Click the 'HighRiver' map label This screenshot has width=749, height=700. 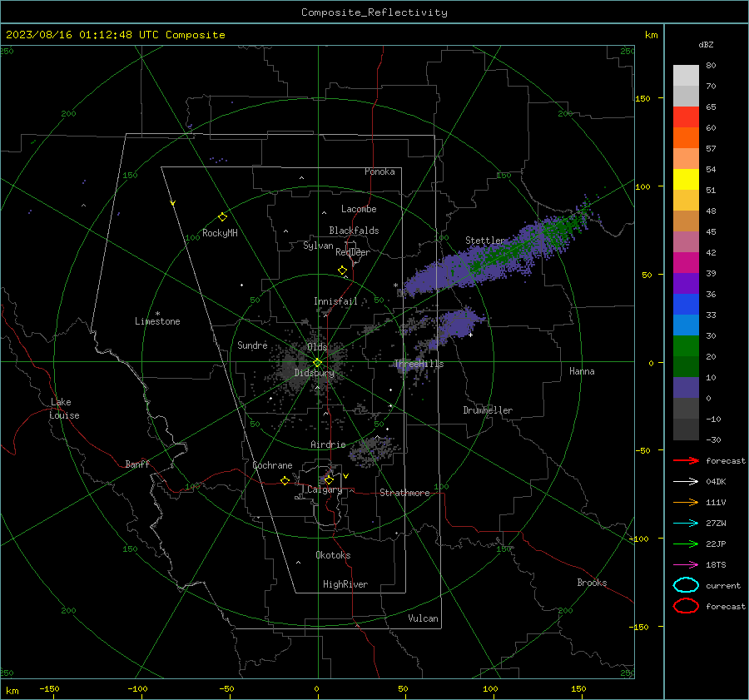point(345,584)
